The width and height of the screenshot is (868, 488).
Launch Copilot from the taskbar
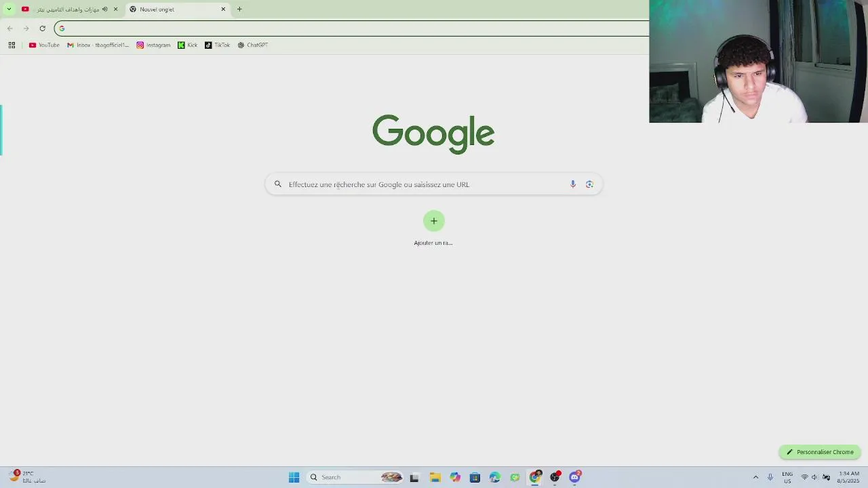coord(455,478)
